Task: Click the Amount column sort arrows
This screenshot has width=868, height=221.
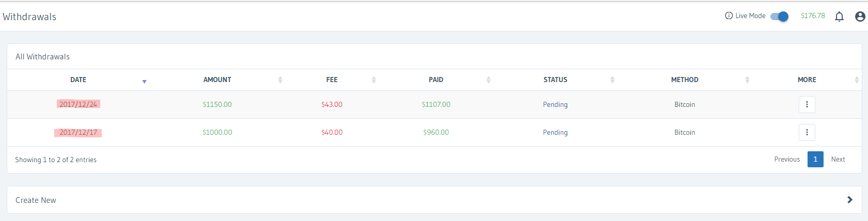Action: click(x=280, y=80)
